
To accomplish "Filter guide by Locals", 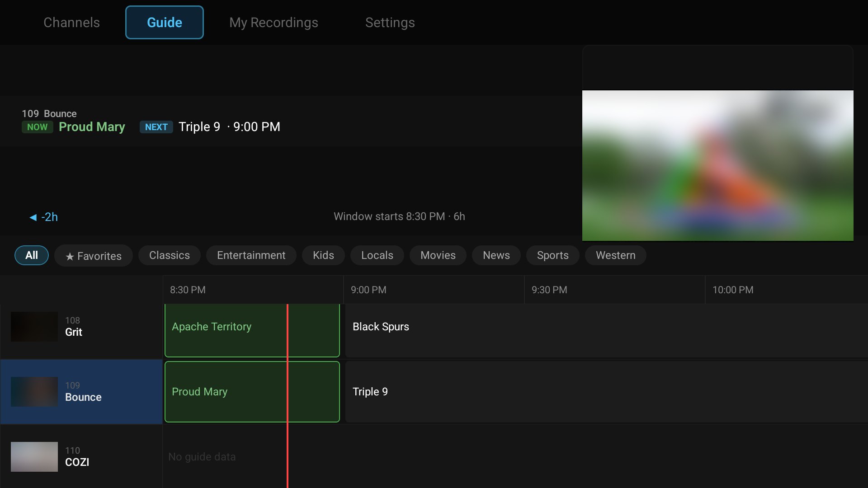I will [x=377, y=255].
